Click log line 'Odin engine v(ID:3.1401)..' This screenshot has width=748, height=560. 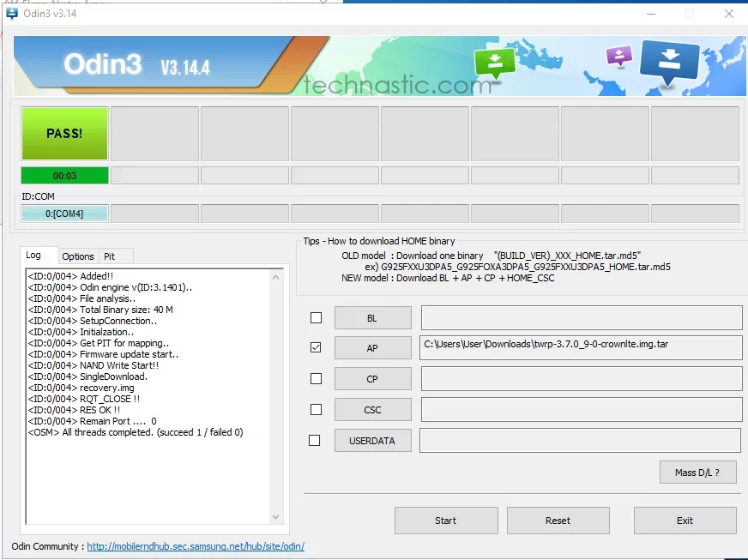click(x=110, y=287)
